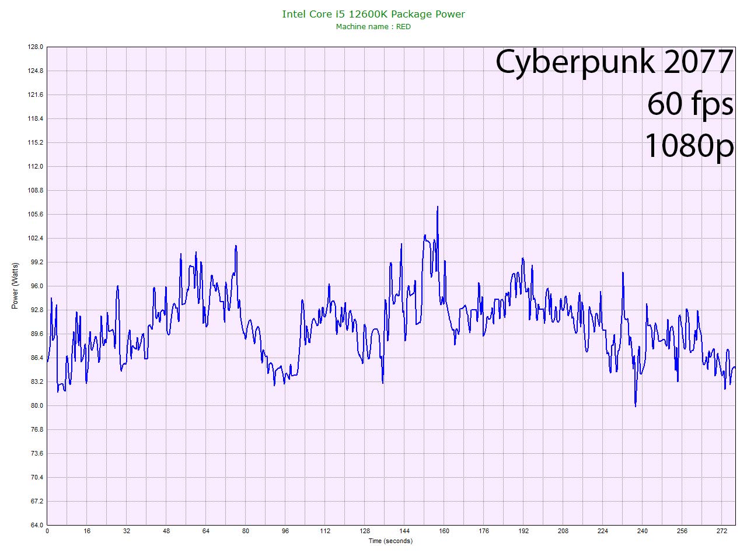This screenshot has height=560, width=747.
Task: Select the Cyberpunk 2077 overlay text
Action: point(614,62)
